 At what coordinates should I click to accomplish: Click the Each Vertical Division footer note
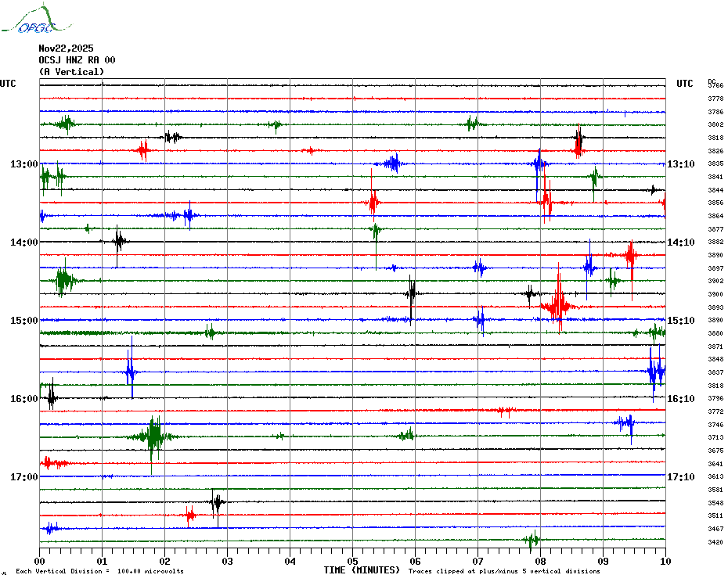click(x=99, y=572)
